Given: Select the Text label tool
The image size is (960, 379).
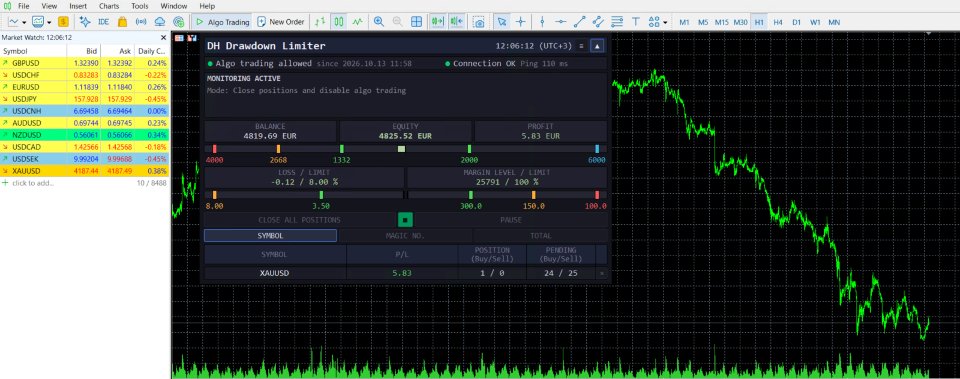Looking at the screenshot, I should 636,22.
